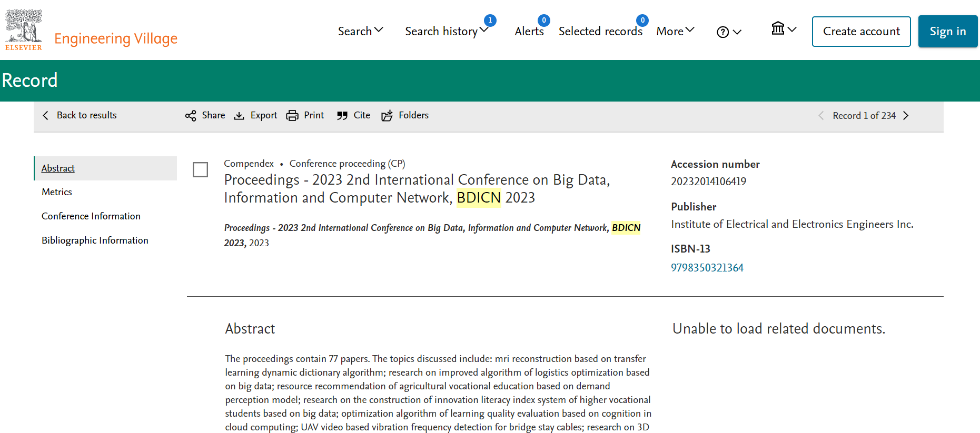Click the Elsevier tree logo

(24, 30)
